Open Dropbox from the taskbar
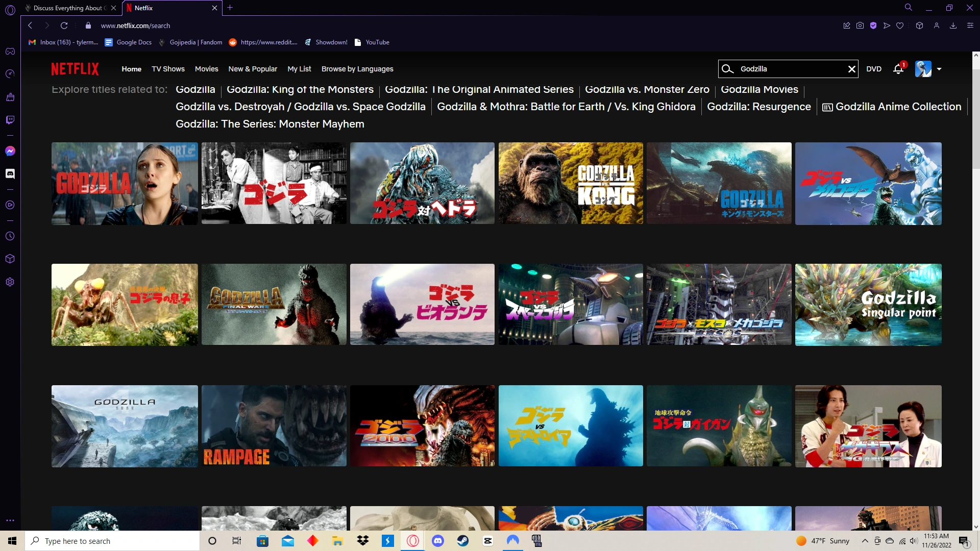The image size is (980, 551). coord(363,541)
